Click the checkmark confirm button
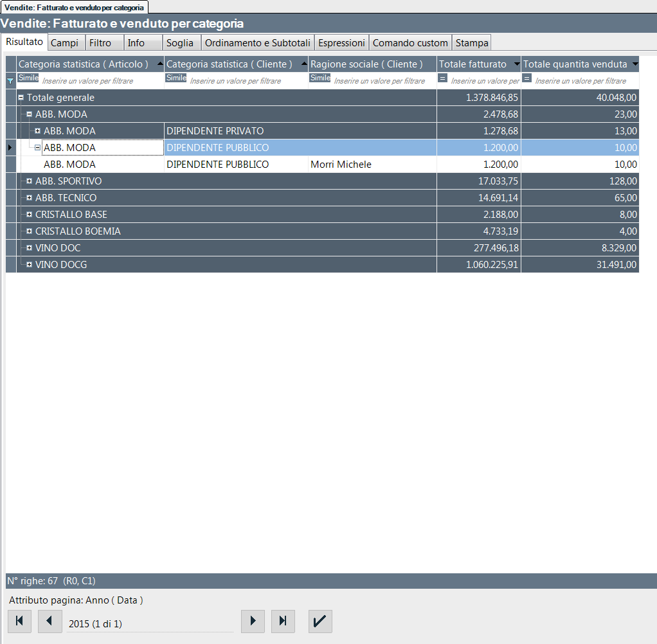657x644 pixels. click(320, 621)
